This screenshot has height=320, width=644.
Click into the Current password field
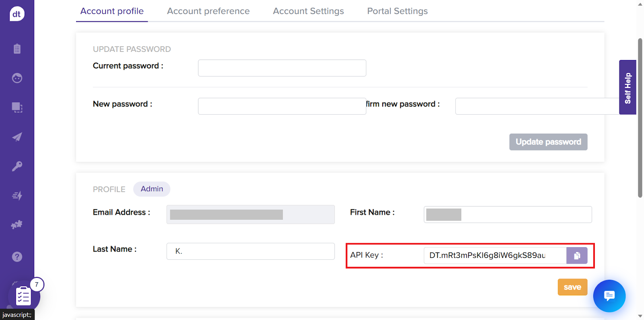click(282, 68)
